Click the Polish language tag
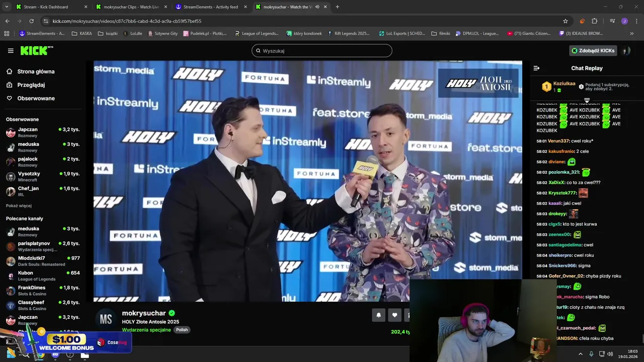This screenshot has height=362, width=644. [x=182, y=330]
